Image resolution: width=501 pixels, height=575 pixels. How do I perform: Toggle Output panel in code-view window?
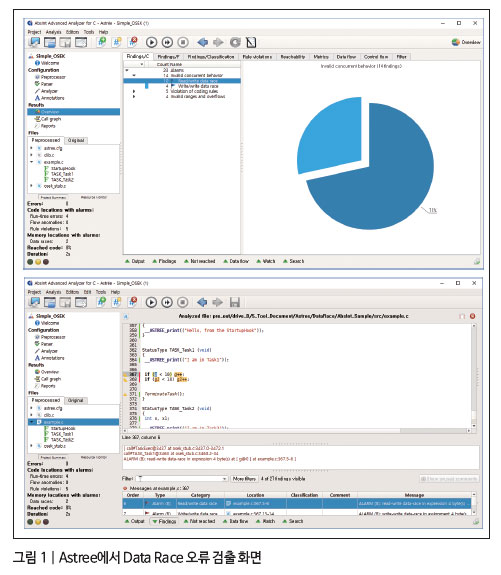(135, 521)
